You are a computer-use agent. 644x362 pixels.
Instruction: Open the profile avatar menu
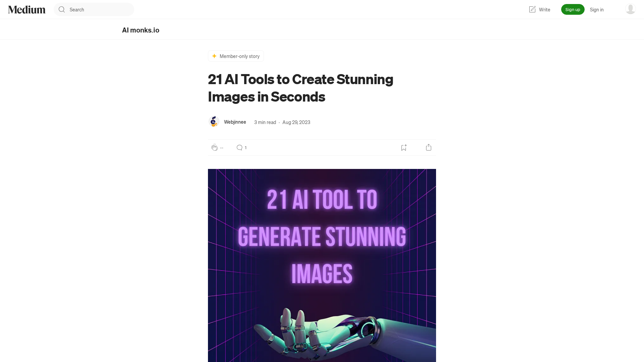(630, 9)
